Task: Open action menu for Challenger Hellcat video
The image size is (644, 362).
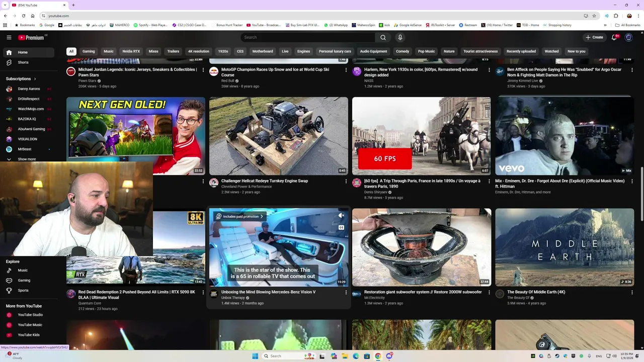Action: pyautogui.click(x=346, y=181)
